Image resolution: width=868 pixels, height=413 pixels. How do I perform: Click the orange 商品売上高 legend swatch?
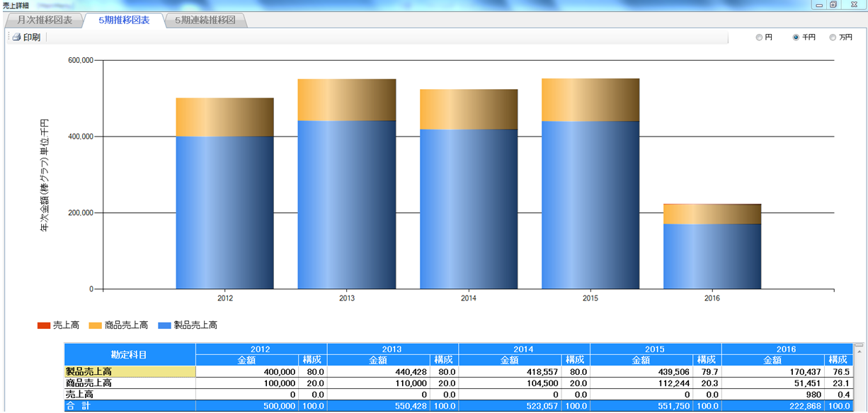(x=95, y=326)
